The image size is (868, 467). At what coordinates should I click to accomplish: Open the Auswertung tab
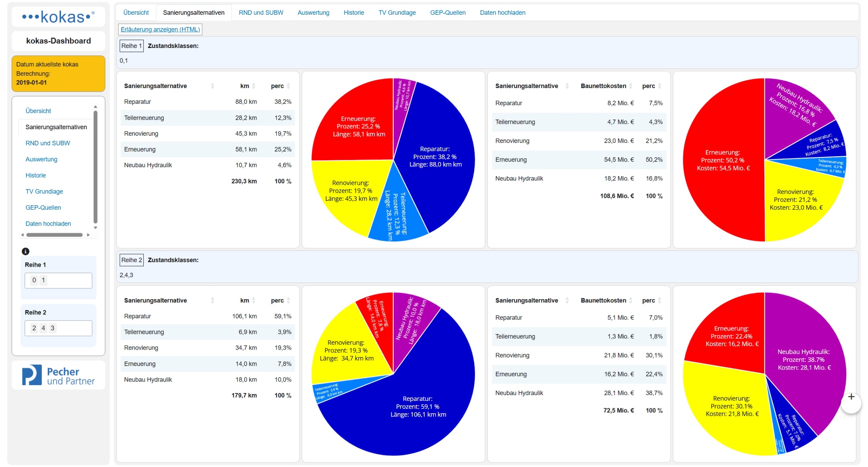point(313,13)
